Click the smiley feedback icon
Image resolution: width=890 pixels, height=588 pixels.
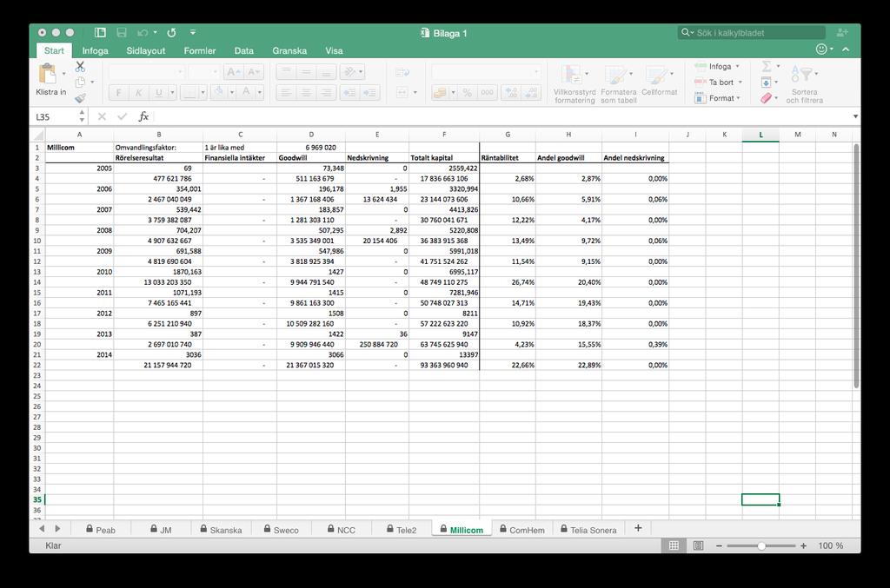point(820,49)
